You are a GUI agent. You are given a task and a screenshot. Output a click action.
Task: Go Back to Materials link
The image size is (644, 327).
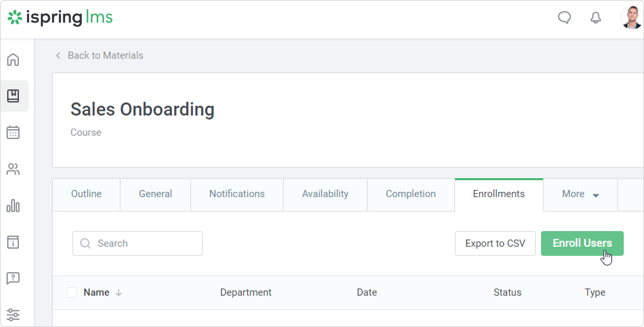click(105, 55)
